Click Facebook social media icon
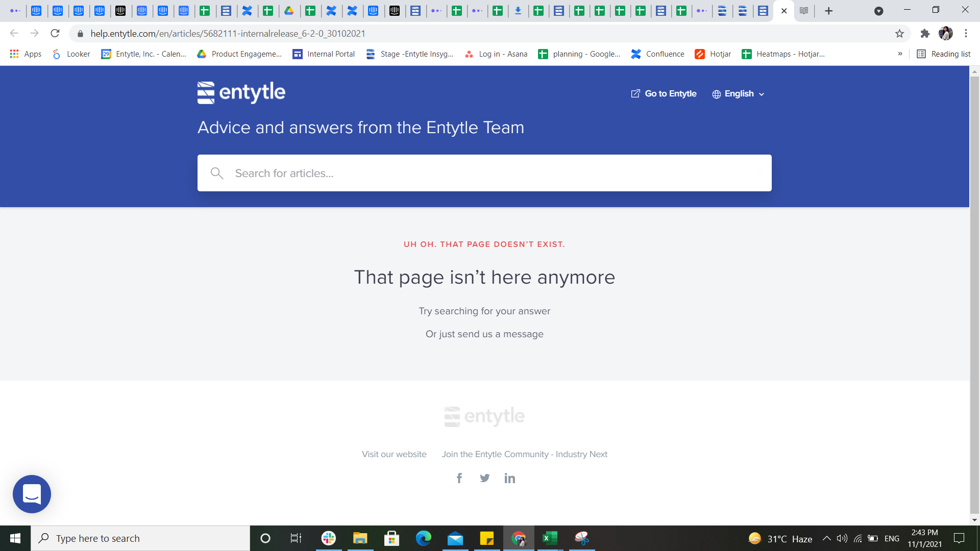This screenshot has height=551, width=980. pyautogui.click(x=459, y=478)
